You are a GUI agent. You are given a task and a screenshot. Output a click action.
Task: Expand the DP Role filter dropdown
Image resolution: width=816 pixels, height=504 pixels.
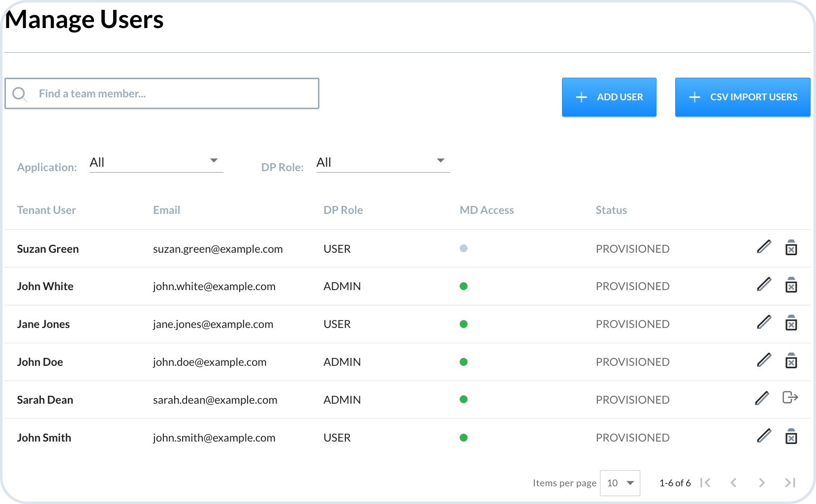(383, 163)
